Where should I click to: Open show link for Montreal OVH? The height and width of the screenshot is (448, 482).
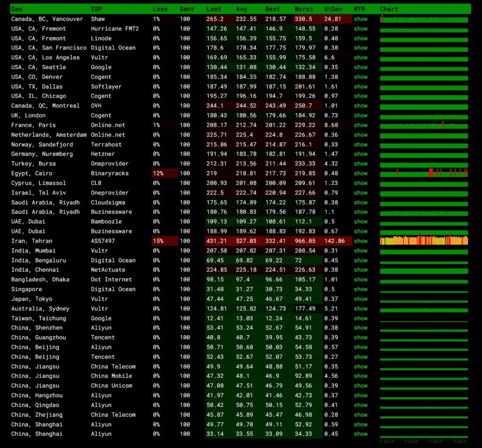click(x=361, y=106)
